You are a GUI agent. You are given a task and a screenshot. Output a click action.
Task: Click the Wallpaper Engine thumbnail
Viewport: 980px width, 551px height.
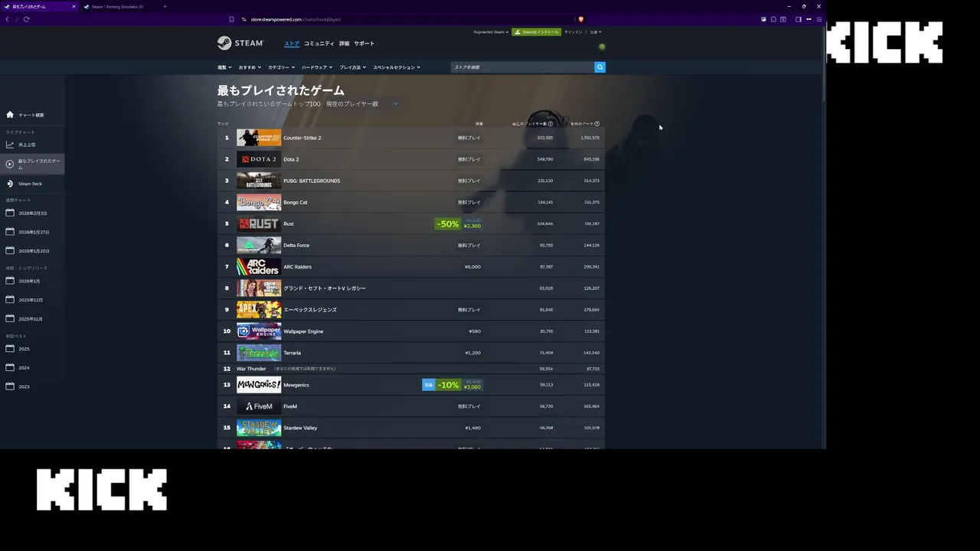click(259, 331)
